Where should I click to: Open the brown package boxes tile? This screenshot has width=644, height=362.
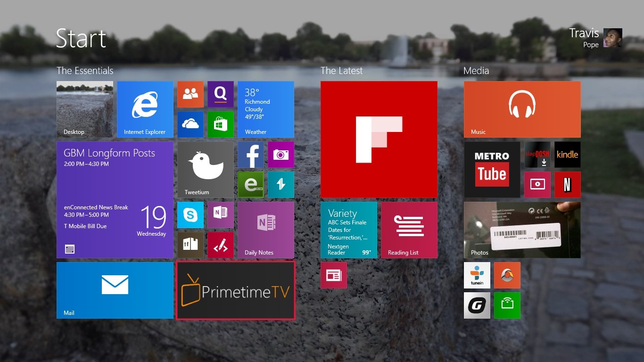click(x=190, y=245)
